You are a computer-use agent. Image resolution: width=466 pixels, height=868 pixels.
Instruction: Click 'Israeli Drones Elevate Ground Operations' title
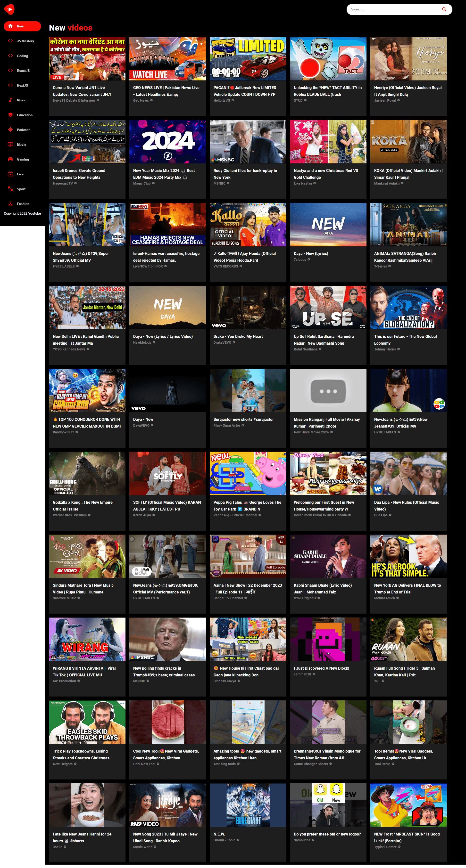click(79, 174)
